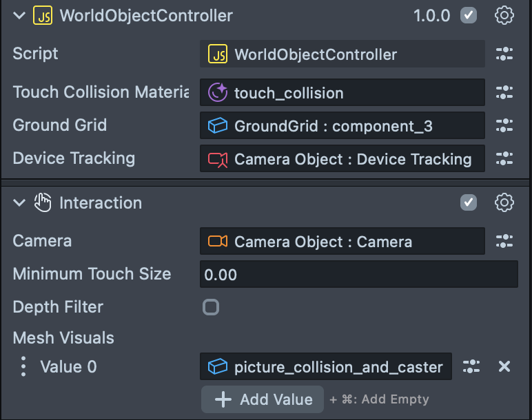Click the Value 0 drag handle dots

[23, 366]
